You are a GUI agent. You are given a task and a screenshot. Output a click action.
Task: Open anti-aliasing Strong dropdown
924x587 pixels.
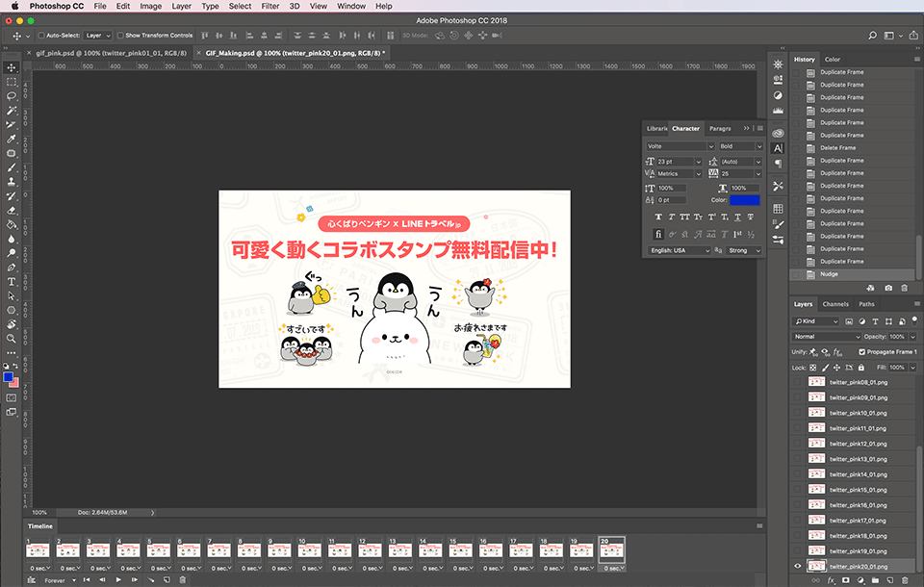[x=744, y=250]
